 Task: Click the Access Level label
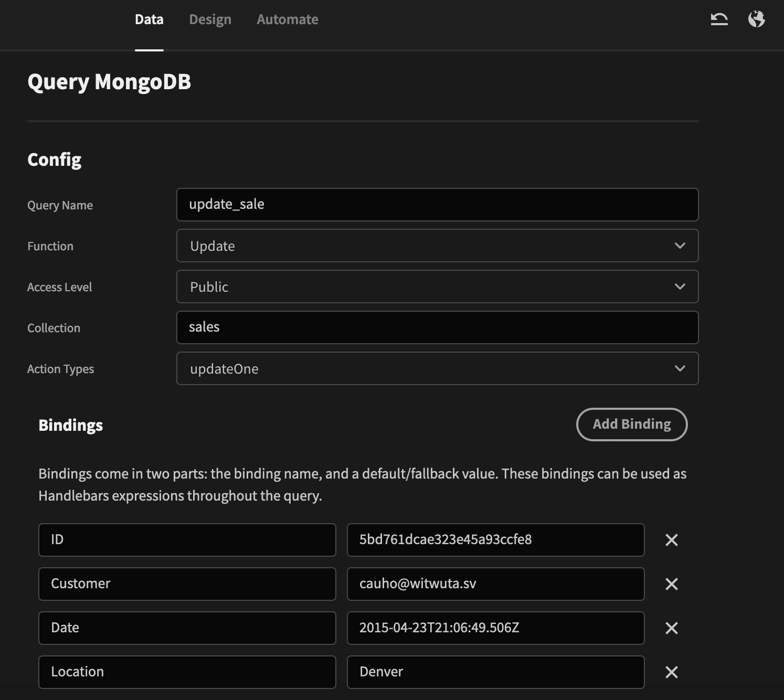coord(59,287)
